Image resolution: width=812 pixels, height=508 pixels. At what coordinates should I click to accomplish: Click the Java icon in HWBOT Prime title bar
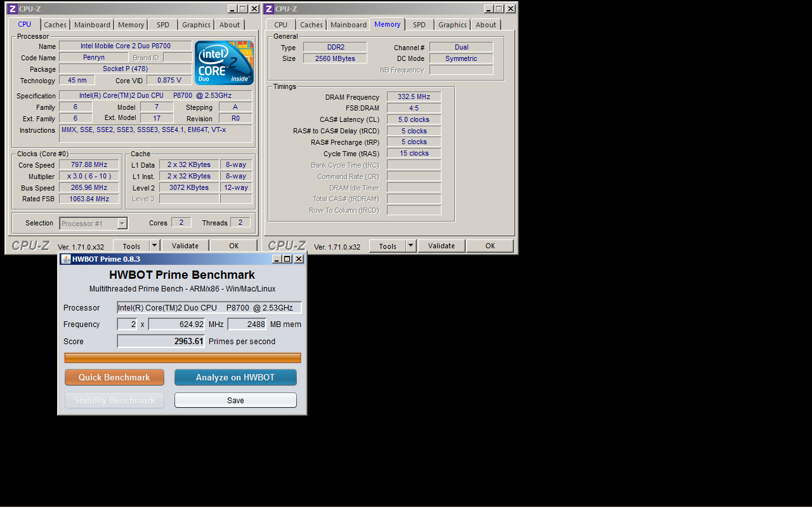click(65, 259)
